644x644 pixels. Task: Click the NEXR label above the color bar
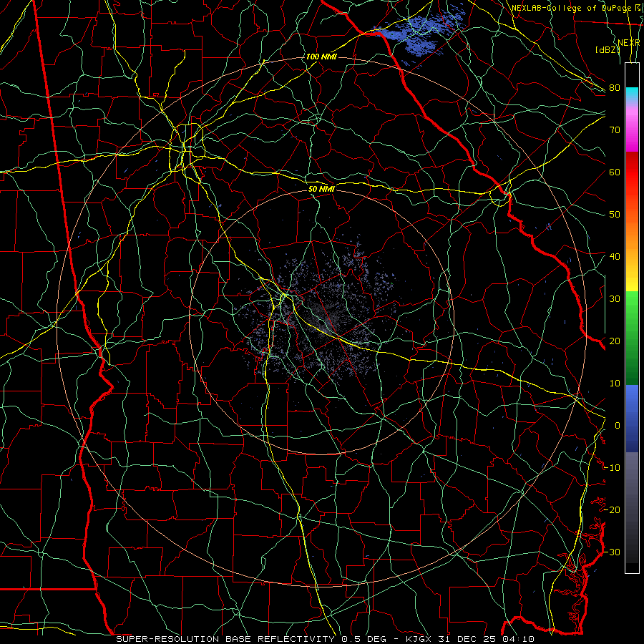tap(629, 43)
